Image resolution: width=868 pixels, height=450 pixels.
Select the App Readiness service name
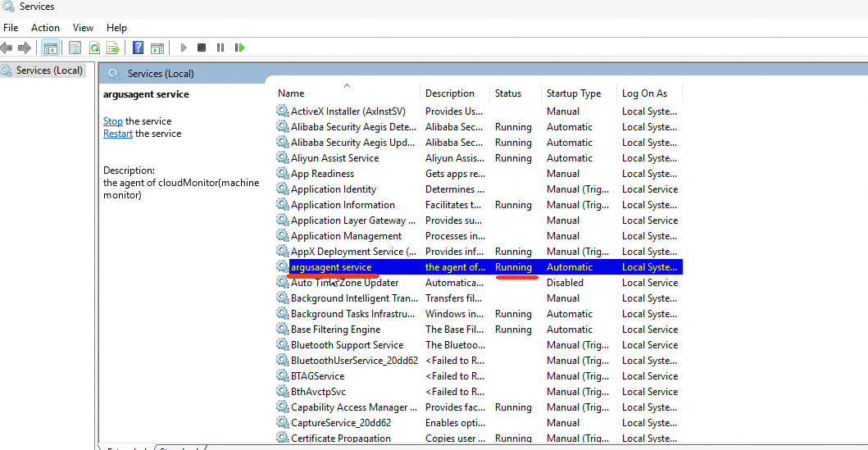coord(323,173)
